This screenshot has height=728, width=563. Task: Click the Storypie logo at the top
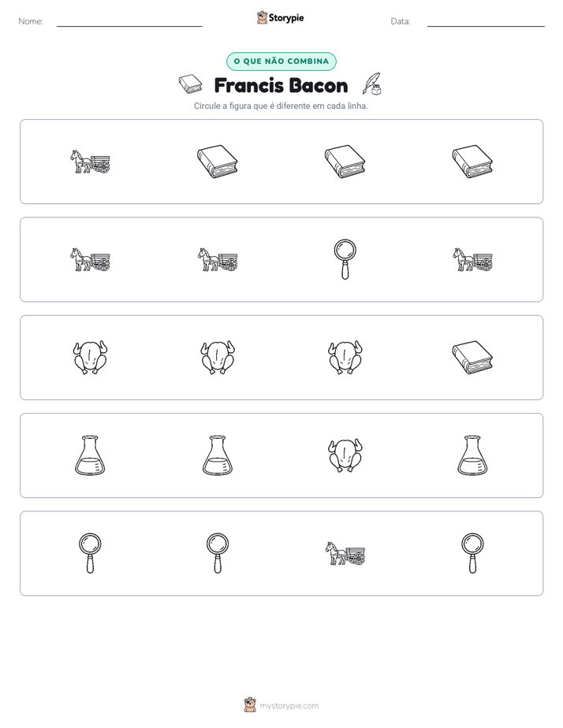(x=281, y=17)
